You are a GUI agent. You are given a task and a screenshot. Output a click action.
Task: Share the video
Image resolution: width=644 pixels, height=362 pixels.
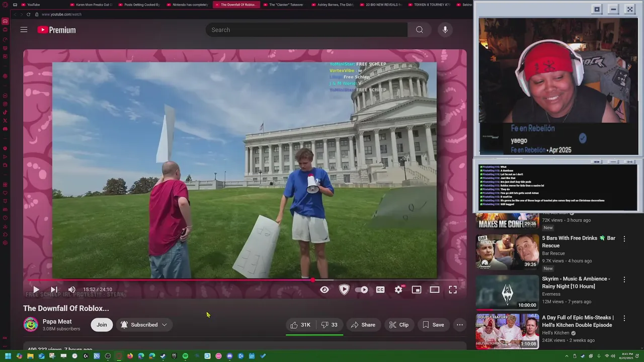pos(363,325)
